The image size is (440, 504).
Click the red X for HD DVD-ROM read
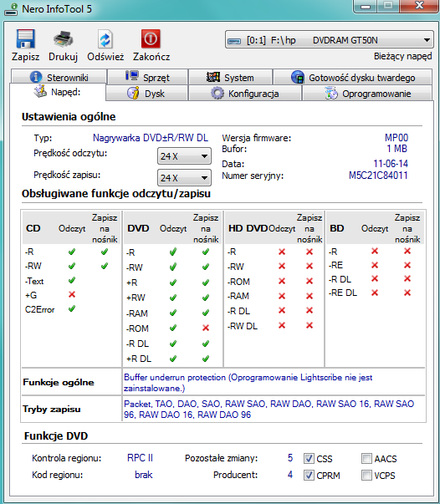point(282,281)
